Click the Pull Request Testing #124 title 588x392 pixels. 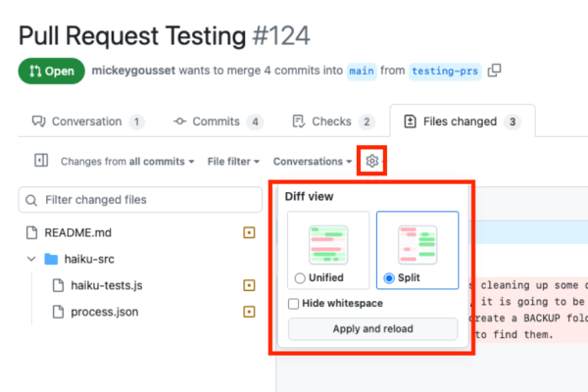(165, 36)
